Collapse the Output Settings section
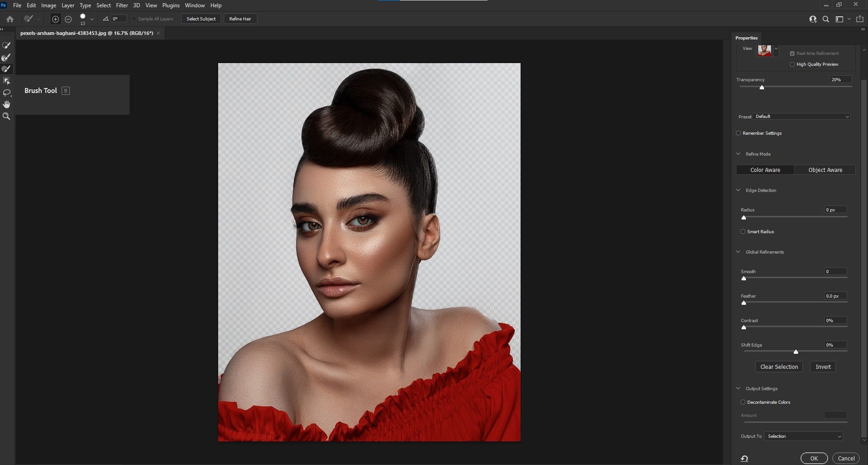This screenshot has width=868, height=465. click(x=738, y=388)
